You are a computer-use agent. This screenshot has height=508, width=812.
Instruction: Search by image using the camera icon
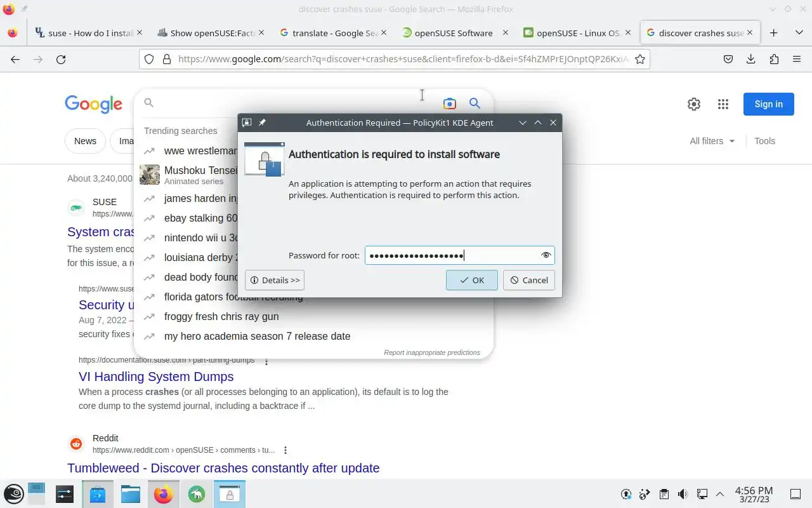(450, 104)
